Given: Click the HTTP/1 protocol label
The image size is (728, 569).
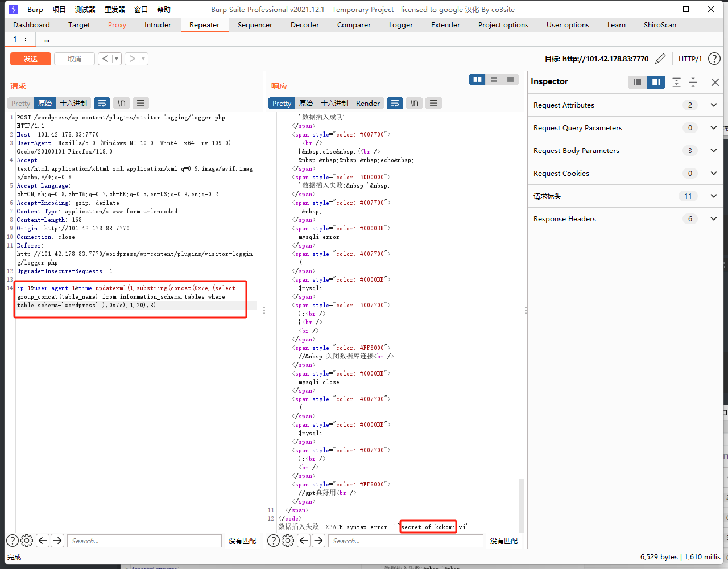Looking at the screenshot, I should pos(690,59).
